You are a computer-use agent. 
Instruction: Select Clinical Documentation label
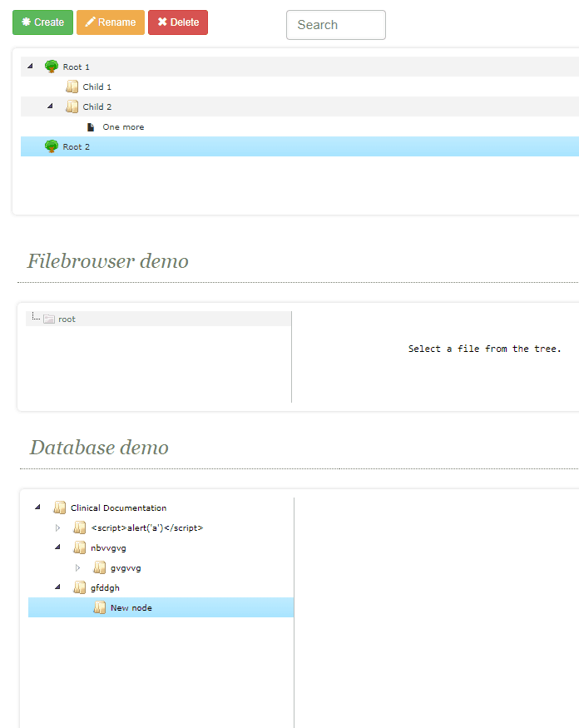[118, 508]
